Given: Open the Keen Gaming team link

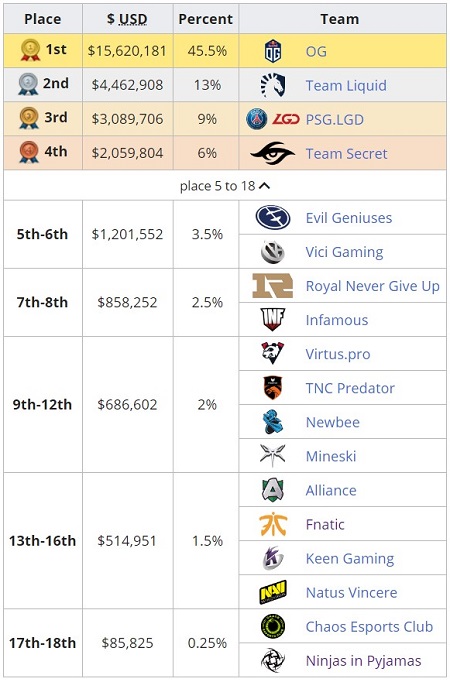Looking at the screenshot, I should coord(350,558).
